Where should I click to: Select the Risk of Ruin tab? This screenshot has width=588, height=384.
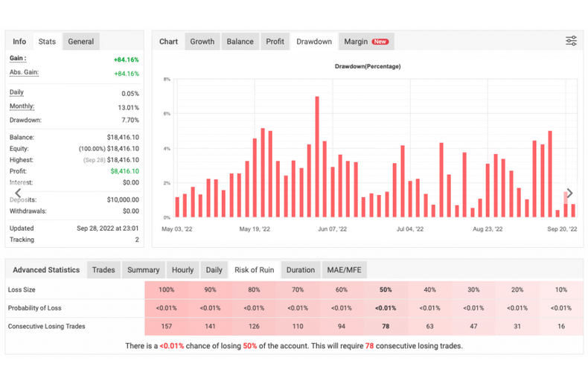(x=255, y=270)
